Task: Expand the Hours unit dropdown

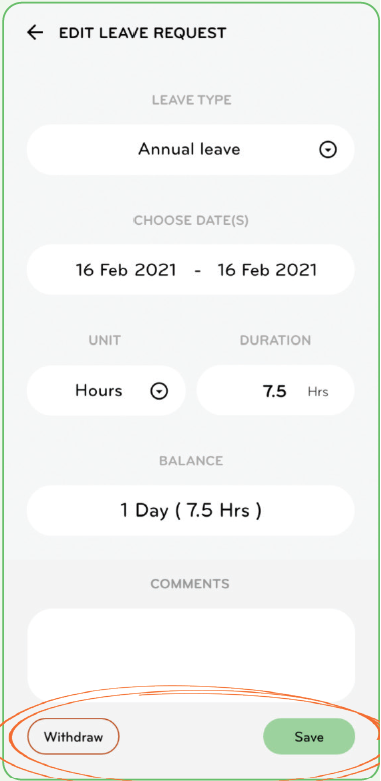Action: (106, 390)
